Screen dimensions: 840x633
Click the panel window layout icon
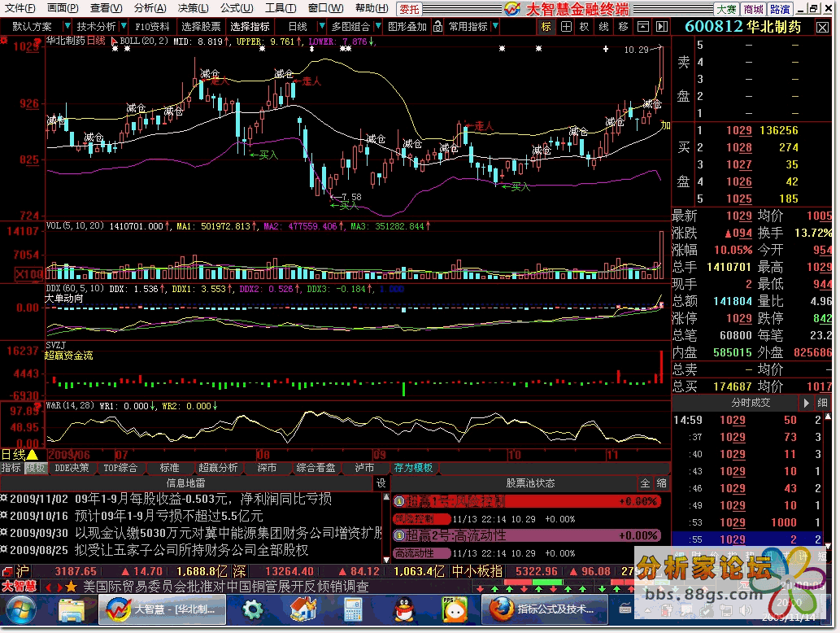643,27
